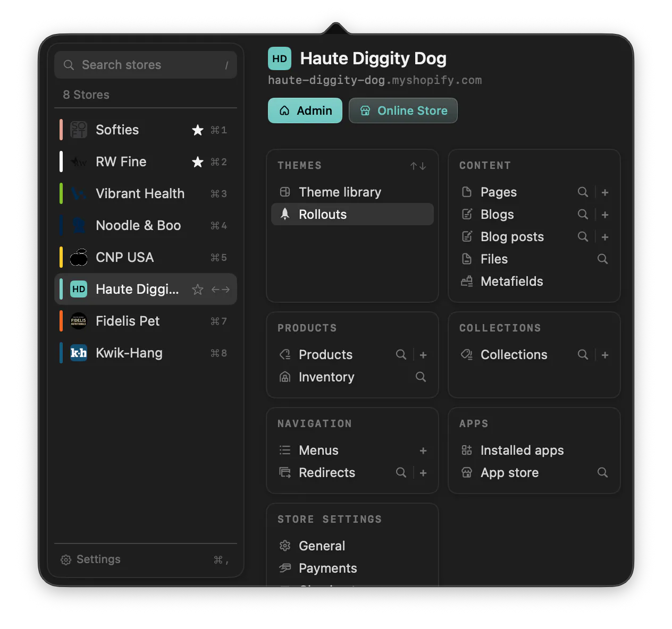Click the Theme library layout icon
The width and height of the screenshot is (672, 629).
coord(285,192)
